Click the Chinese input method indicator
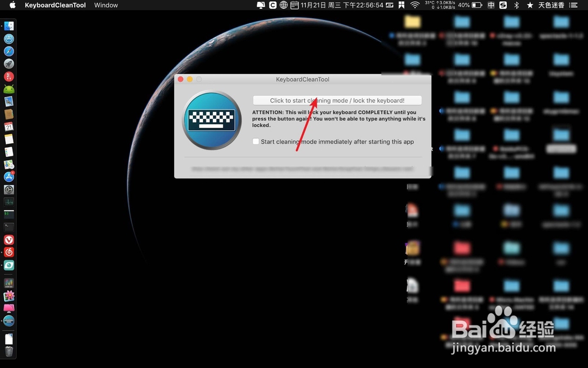The height and width of the screenshot is (368, 588). point(491,5)
